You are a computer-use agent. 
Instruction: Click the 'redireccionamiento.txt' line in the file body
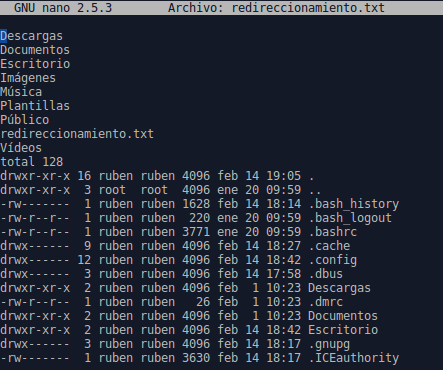77,134
